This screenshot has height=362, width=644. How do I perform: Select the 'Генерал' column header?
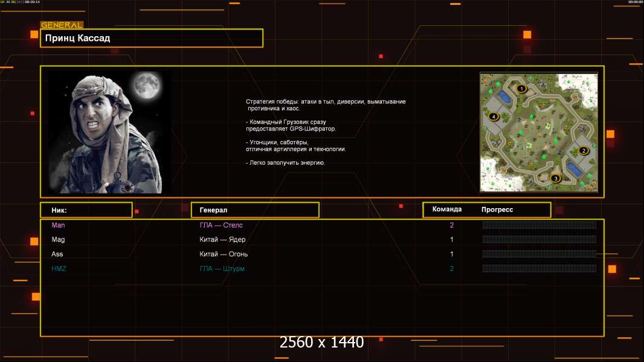(254, 210)
